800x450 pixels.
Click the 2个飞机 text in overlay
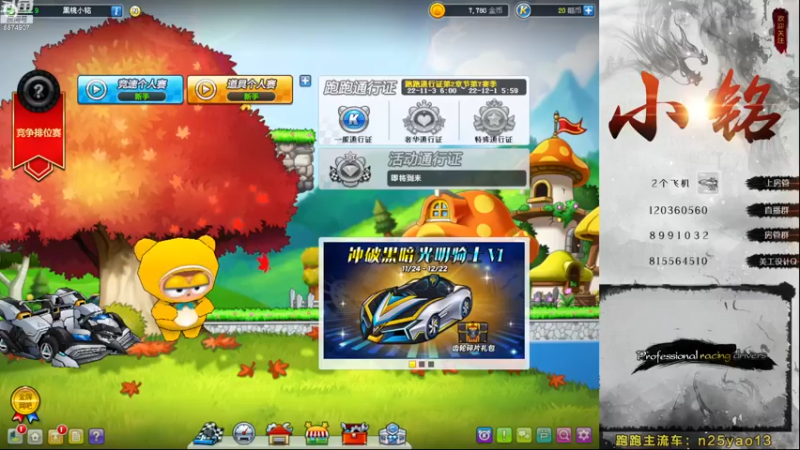point(670,183)
